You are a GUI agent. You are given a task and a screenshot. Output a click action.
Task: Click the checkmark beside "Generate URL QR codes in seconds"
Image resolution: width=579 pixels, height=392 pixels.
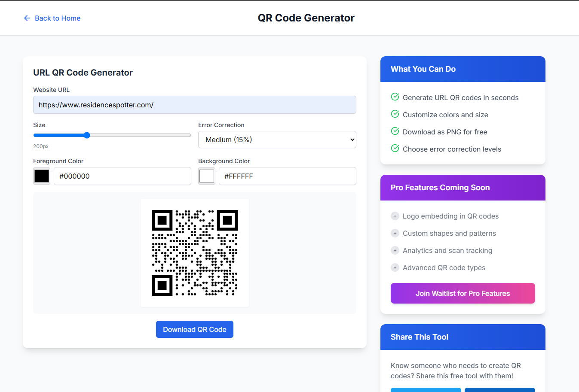395,97
